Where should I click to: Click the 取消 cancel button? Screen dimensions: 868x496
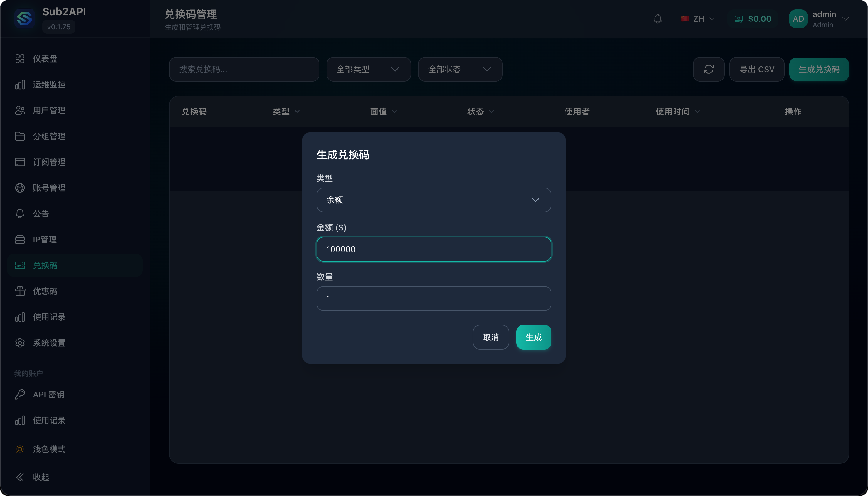point(490,337)
